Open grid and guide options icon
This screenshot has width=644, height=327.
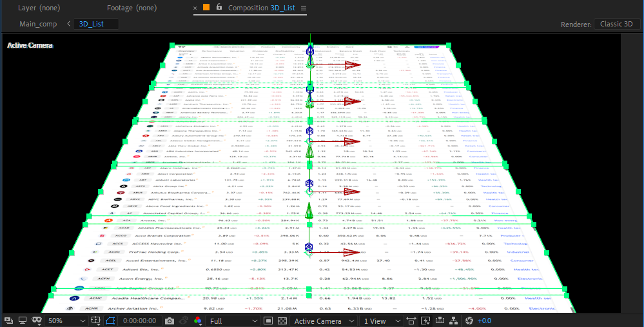pos(95,321)
